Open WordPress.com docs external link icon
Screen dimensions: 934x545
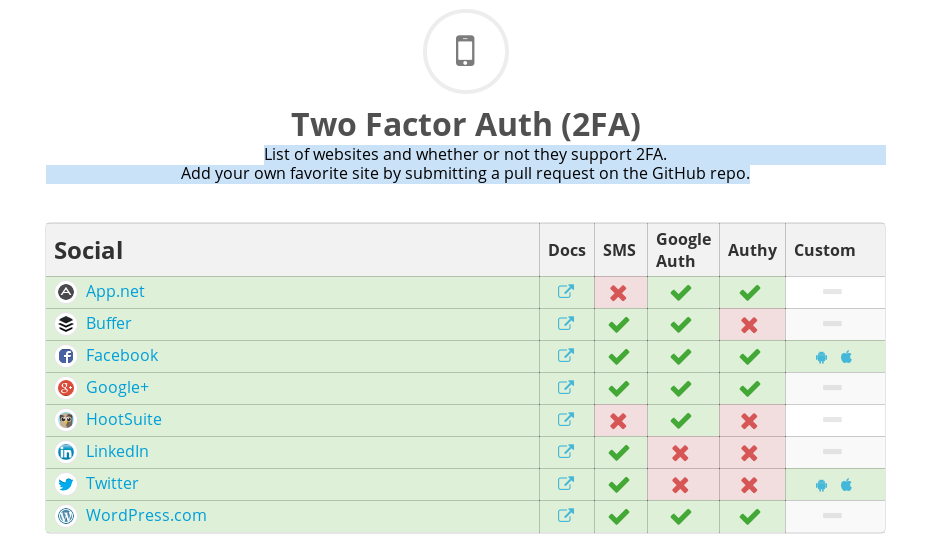[565, 515]
